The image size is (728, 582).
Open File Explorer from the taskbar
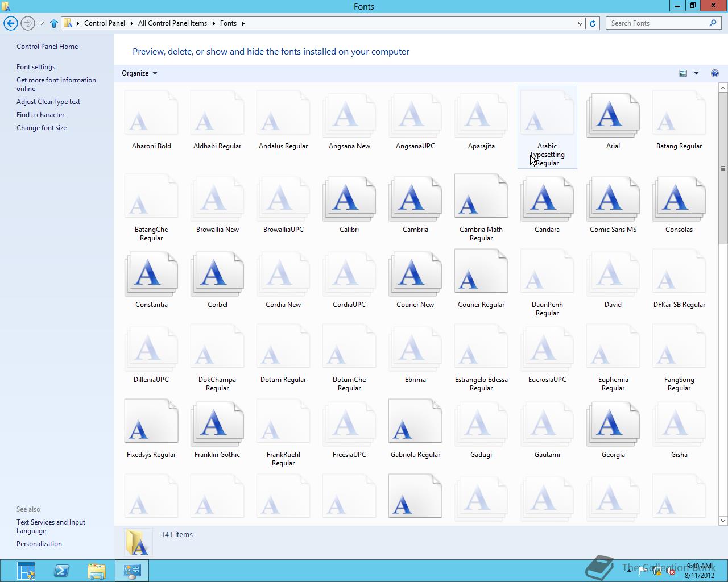(x=97, y=571)
